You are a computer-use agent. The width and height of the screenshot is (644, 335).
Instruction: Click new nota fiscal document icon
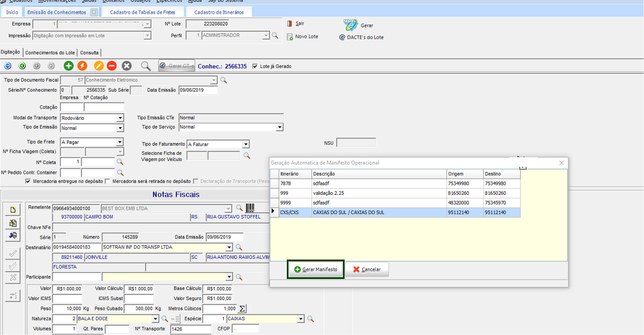pos(13,209)
